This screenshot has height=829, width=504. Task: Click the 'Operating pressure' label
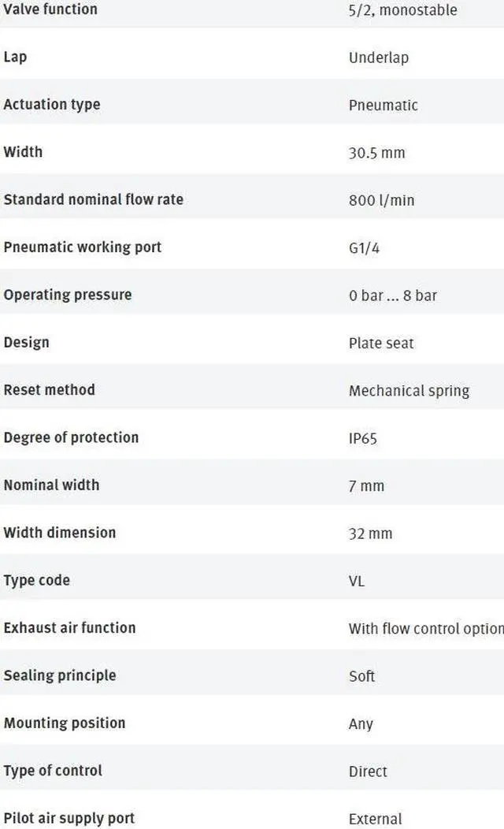click(x=68, y=295)
